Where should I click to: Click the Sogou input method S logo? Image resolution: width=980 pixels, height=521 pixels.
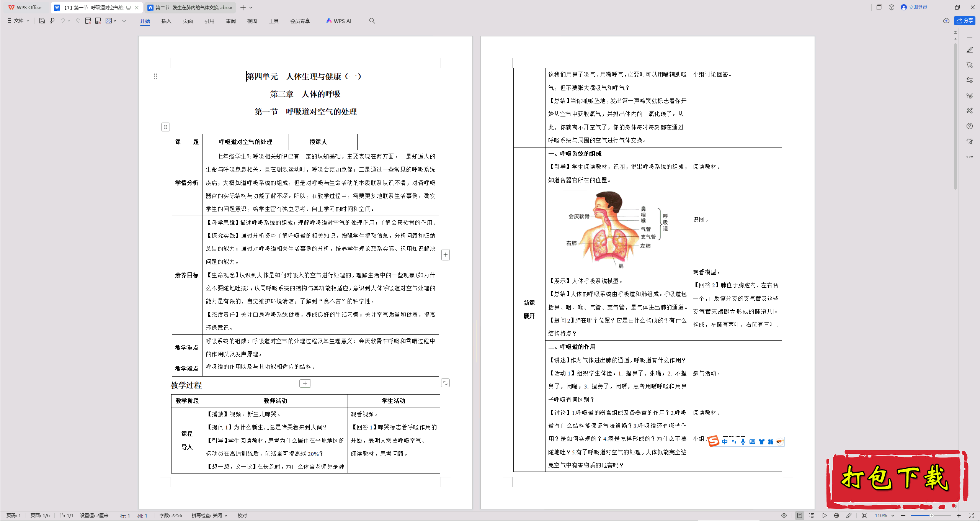point(714,441)
